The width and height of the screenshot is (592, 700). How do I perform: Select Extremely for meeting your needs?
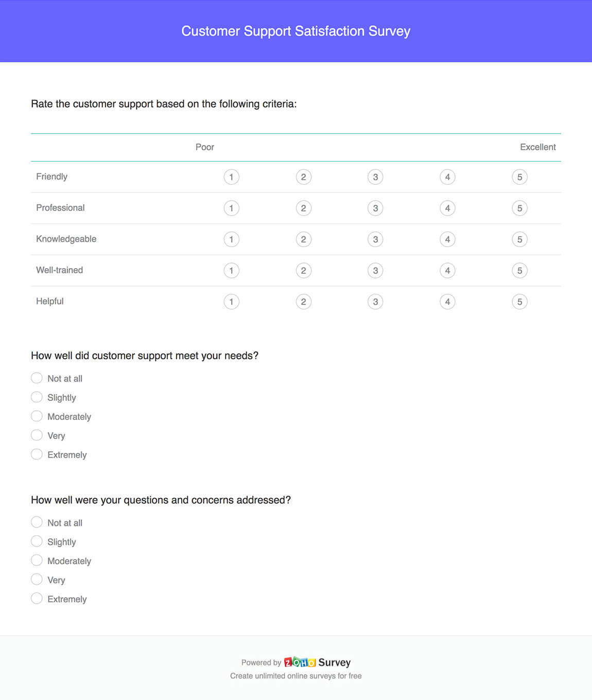point(37,453)
